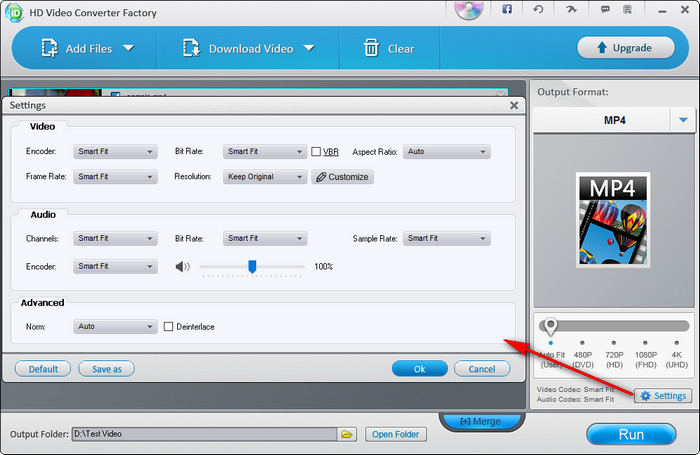The image size is (700, 455).
Task: Click the Add Files document icon
Action: pyautogui.click(x=50, y=48)
